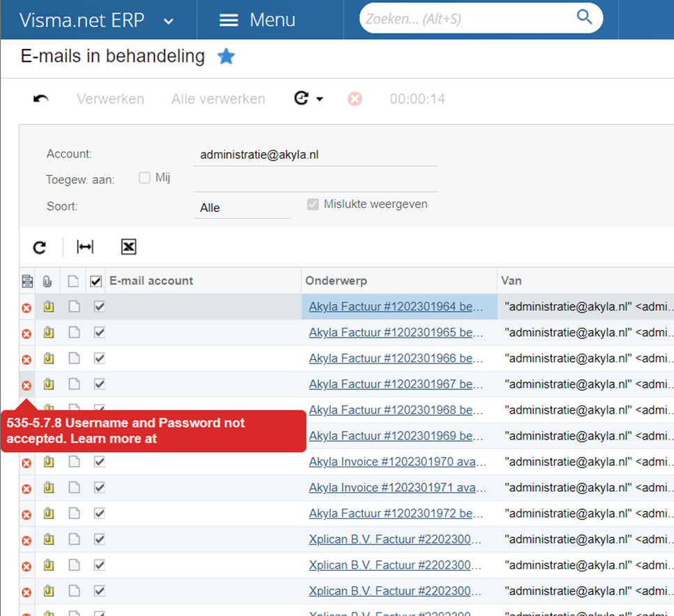The width and height of the screenshot is (674, 616).
Task: Click the column configuration icon in the grid header
Action: [x=27, y=281]
